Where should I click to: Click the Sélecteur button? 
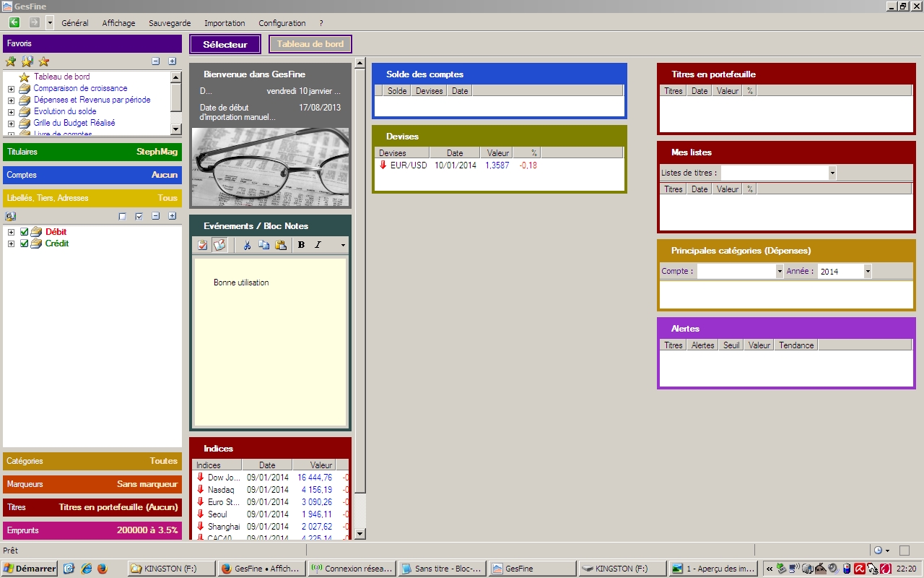(225, 44)
